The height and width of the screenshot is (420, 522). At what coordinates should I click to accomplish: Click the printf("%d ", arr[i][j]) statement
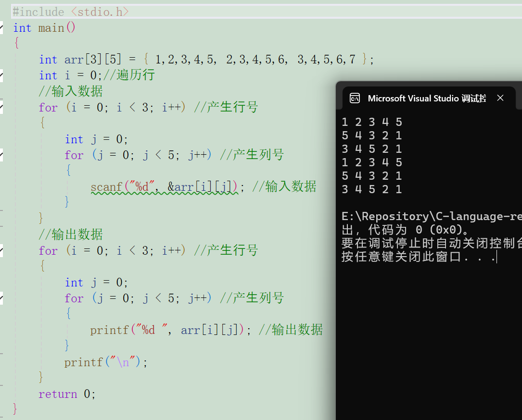(170, 330)
